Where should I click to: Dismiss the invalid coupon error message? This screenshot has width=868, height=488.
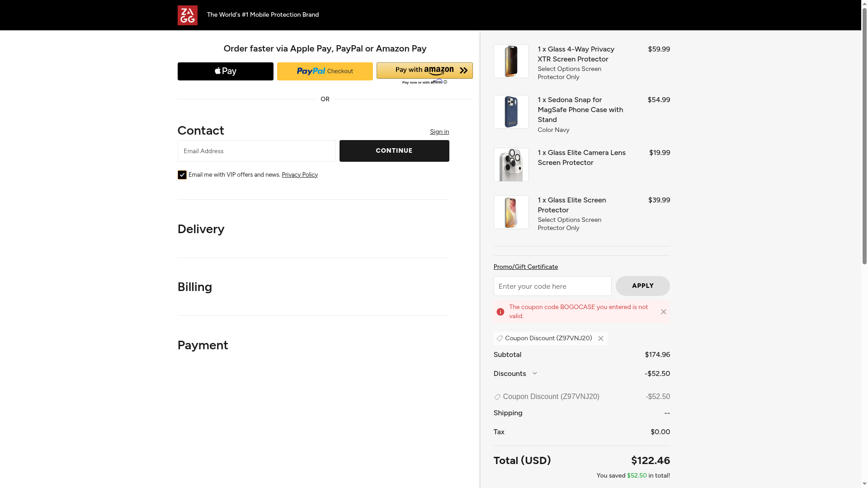coord(663,312)
